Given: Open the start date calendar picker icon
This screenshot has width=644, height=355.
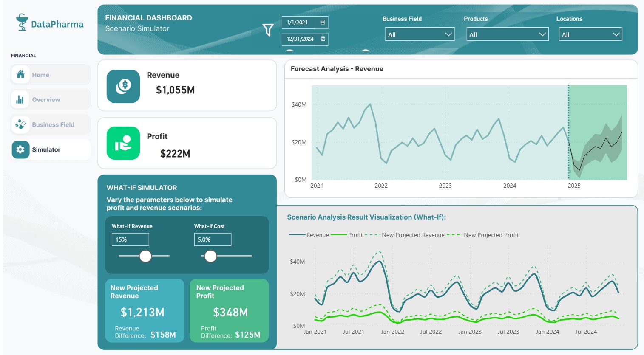Looking at the screenshot, I should (323, 22).
